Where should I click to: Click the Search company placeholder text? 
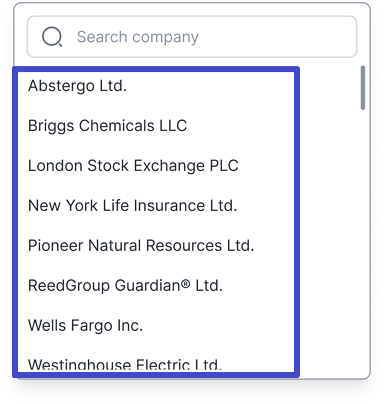(138, 37)
